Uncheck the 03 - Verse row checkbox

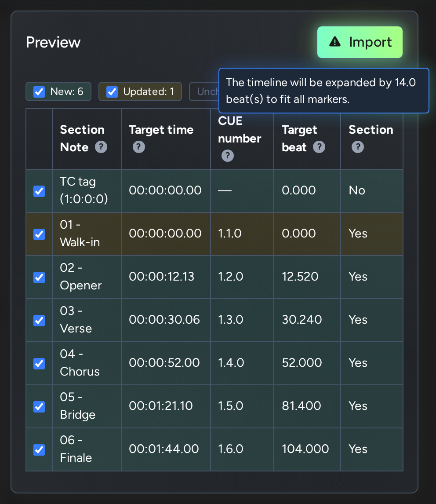click(39, 321)
